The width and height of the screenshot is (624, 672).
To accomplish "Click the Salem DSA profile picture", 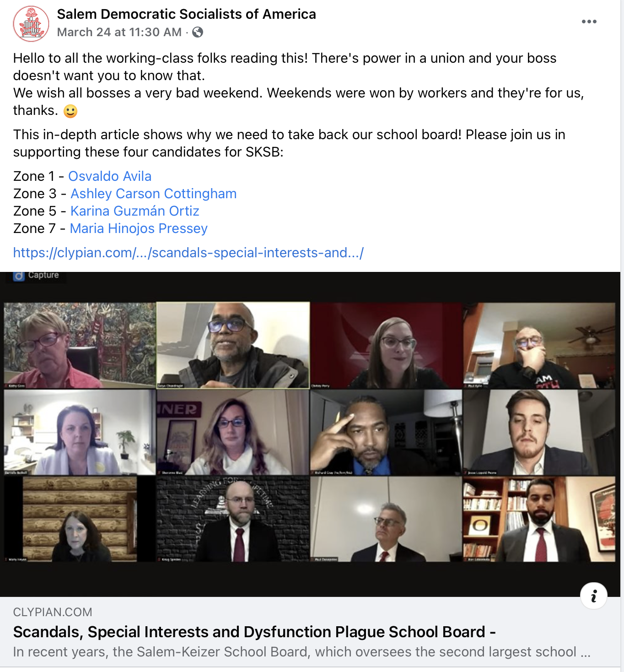I will click(31, 24).
